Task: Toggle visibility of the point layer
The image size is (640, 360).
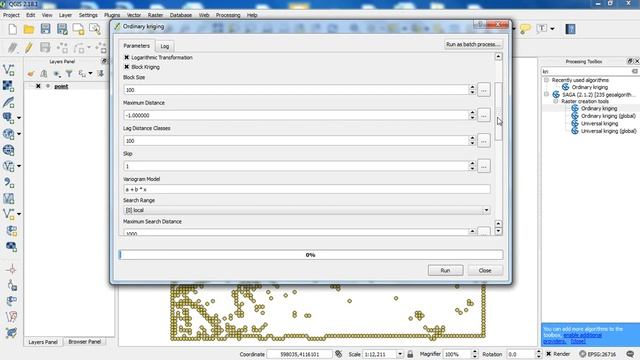Action: [38, 86]
